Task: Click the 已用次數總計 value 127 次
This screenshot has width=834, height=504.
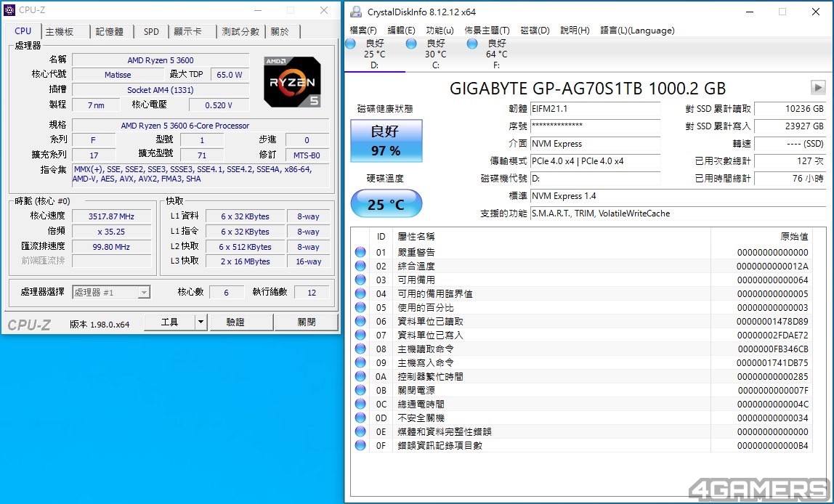Action: coord(790,161)
